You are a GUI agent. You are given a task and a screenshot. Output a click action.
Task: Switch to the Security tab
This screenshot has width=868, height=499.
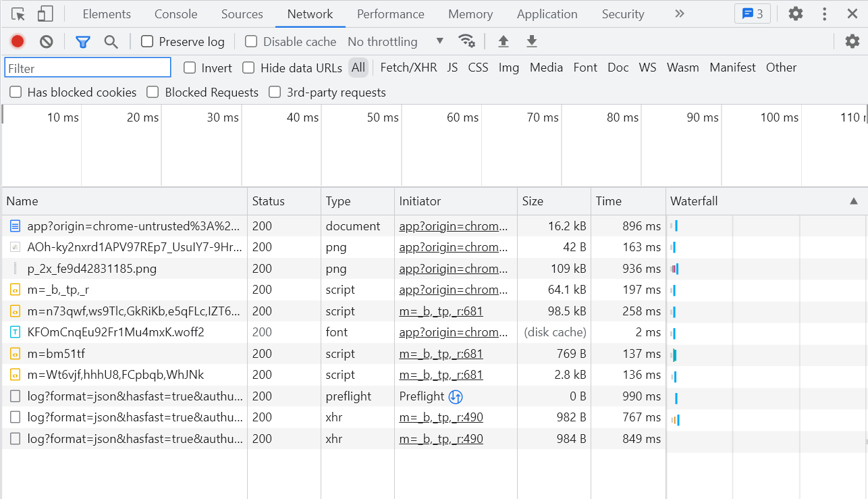pyautogui.click(x=623, y=14)
